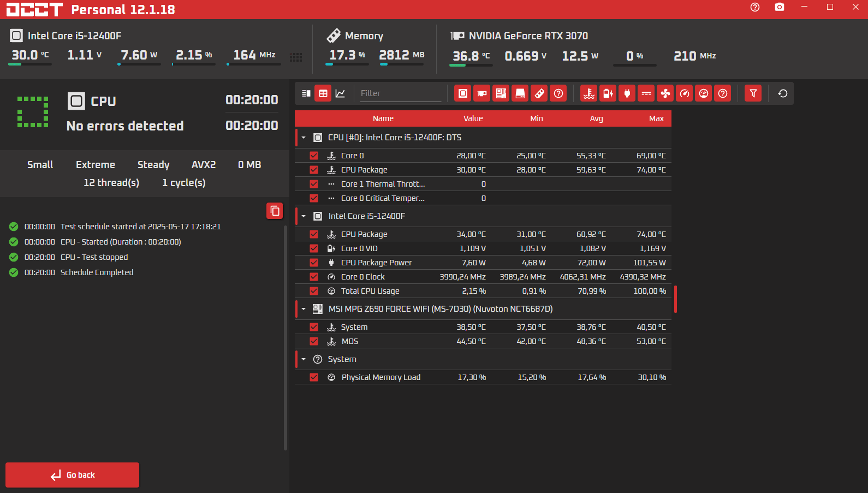Toggle MOS temperature checkbox
This screenshot has height=493, width=868.
[314, 341]
